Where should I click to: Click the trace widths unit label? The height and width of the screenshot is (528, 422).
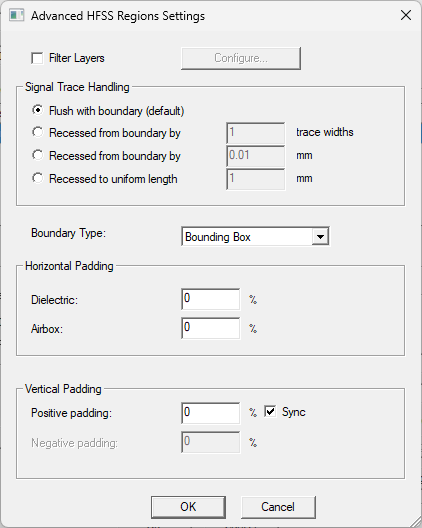click(325, 132)
